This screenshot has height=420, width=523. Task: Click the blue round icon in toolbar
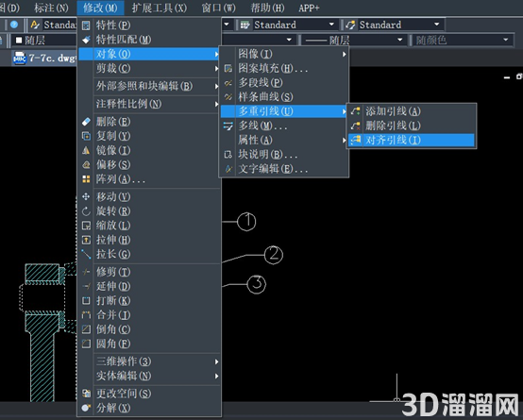(x=14, y=25)
